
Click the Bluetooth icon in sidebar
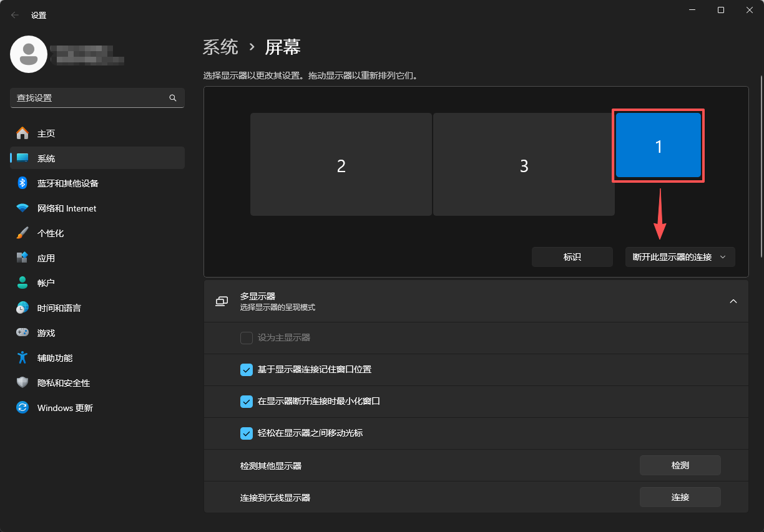(x=22, y=183)
